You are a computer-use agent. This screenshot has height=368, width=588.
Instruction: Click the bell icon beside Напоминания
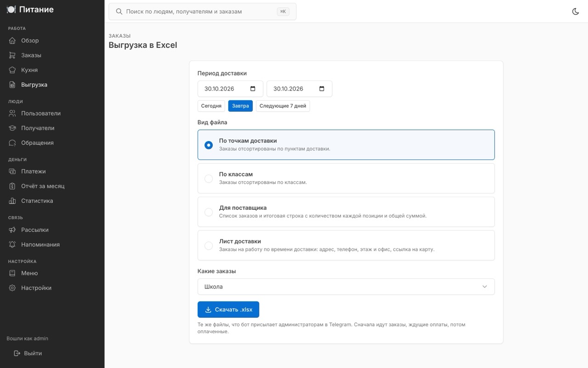click(x=12, y=244)
